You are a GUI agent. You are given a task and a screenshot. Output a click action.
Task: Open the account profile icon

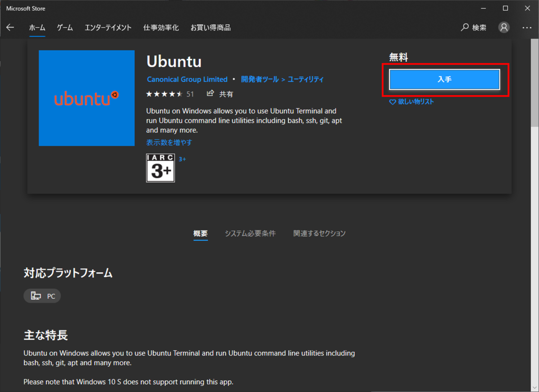[x=504, y=27]
